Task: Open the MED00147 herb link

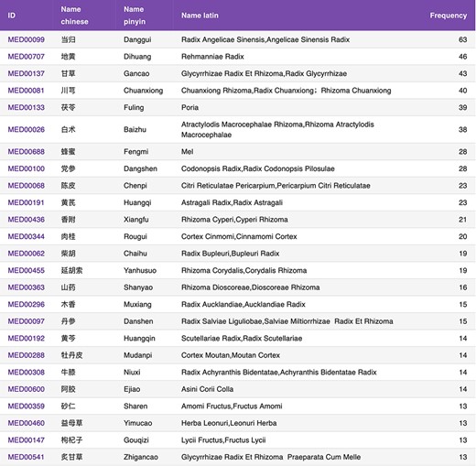Action: 27,440
